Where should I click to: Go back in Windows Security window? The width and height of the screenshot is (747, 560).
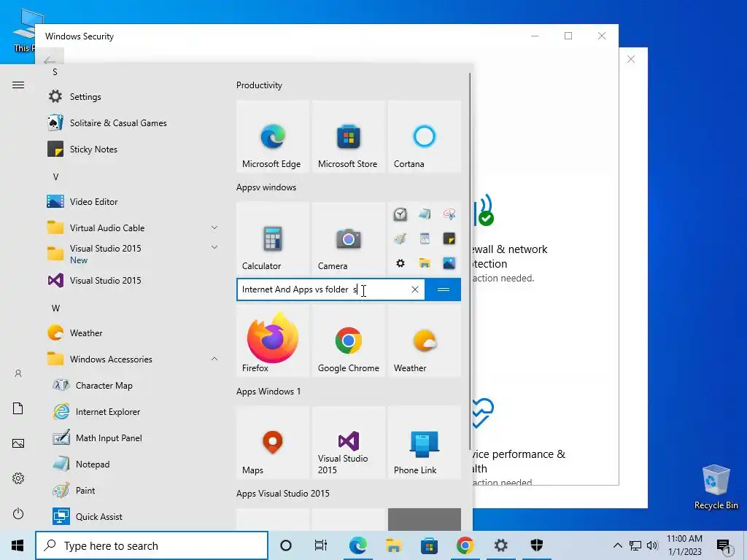[50, 61]
